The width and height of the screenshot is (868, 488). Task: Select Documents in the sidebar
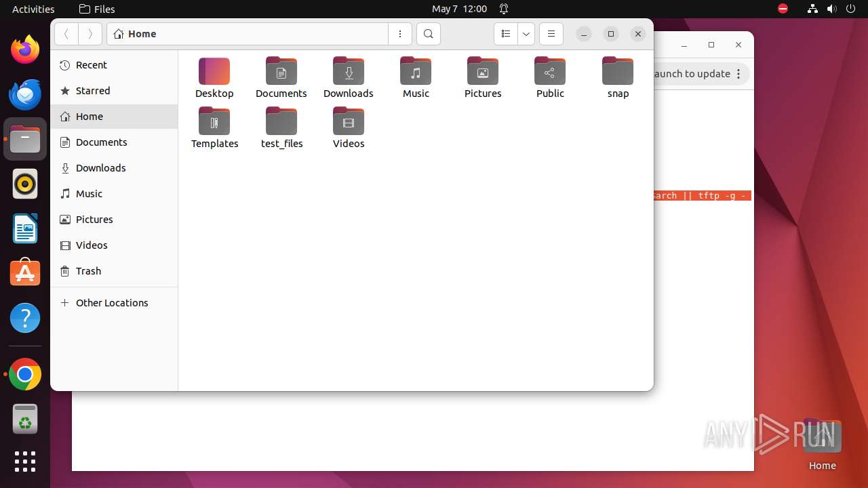click(x=114, y=142)
